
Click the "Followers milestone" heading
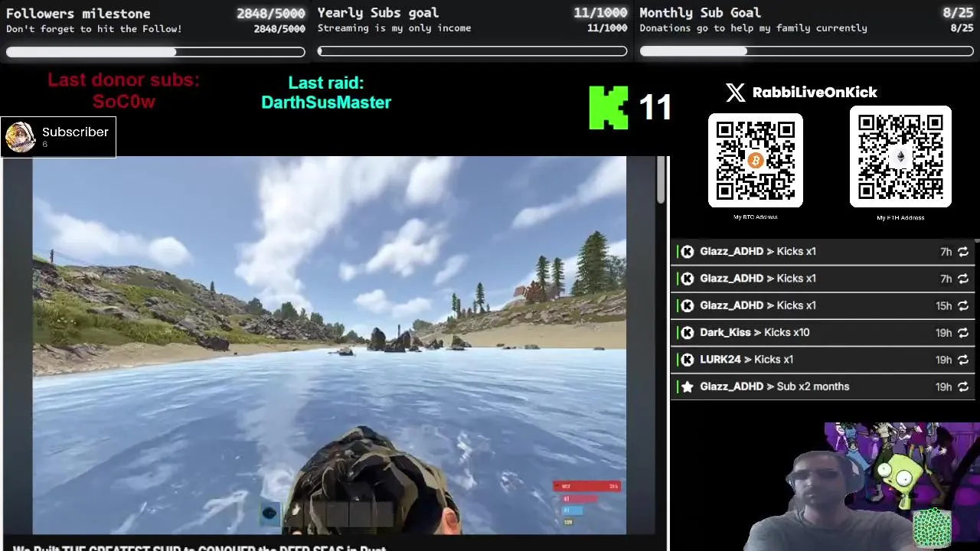pyautogui.click(x=78, y=14)
